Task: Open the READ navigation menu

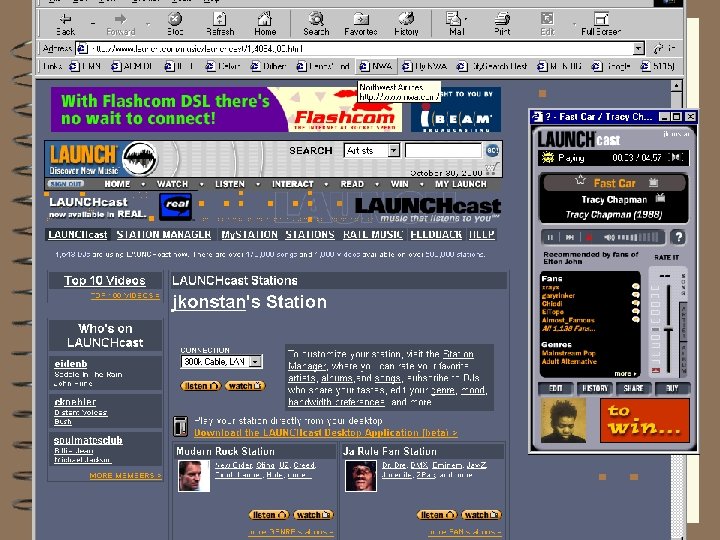Action: point(352,184)
